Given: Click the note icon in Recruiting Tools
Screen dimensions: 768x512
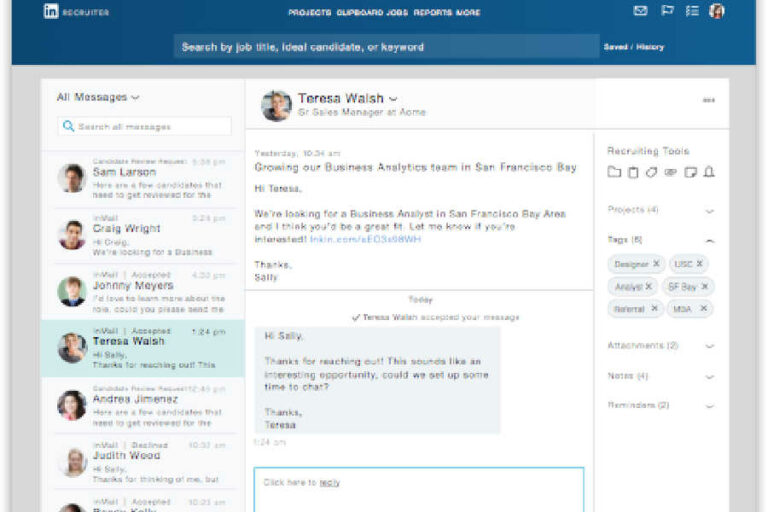Looking at the screenshot, I should (691, 172).
